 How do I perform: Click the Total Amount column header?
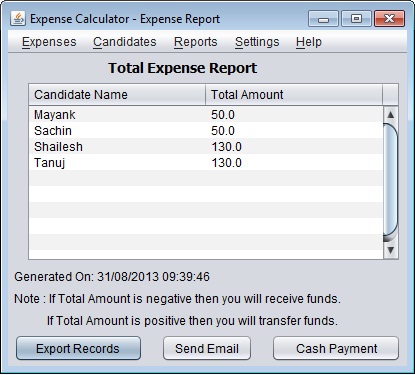pyautogui.click(x=294, y=95)
